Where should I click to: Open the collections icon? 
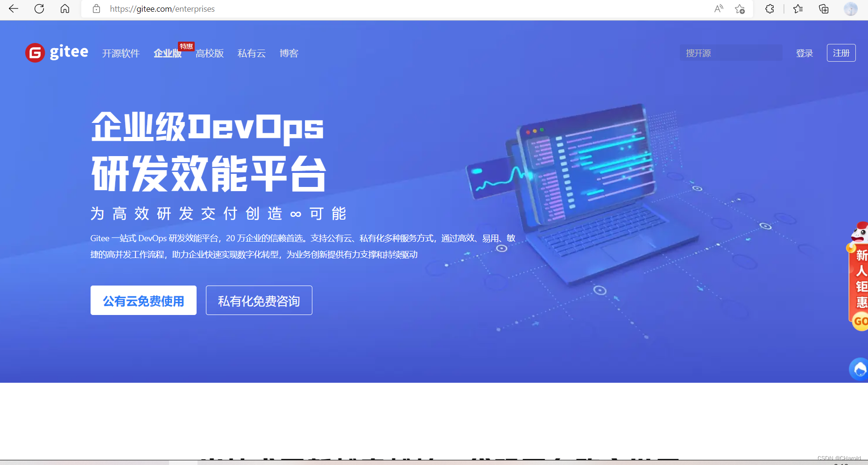coord(824,8)
